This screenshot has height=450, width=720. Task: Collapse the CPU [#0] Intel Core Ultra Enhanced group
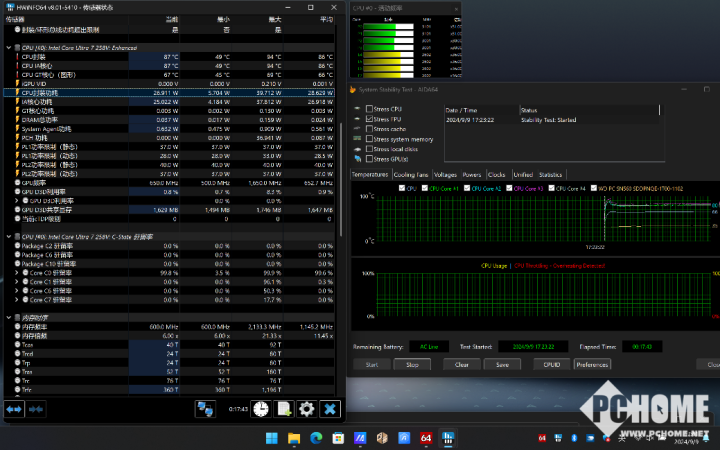pyautogui.click(x=10, y=47)
